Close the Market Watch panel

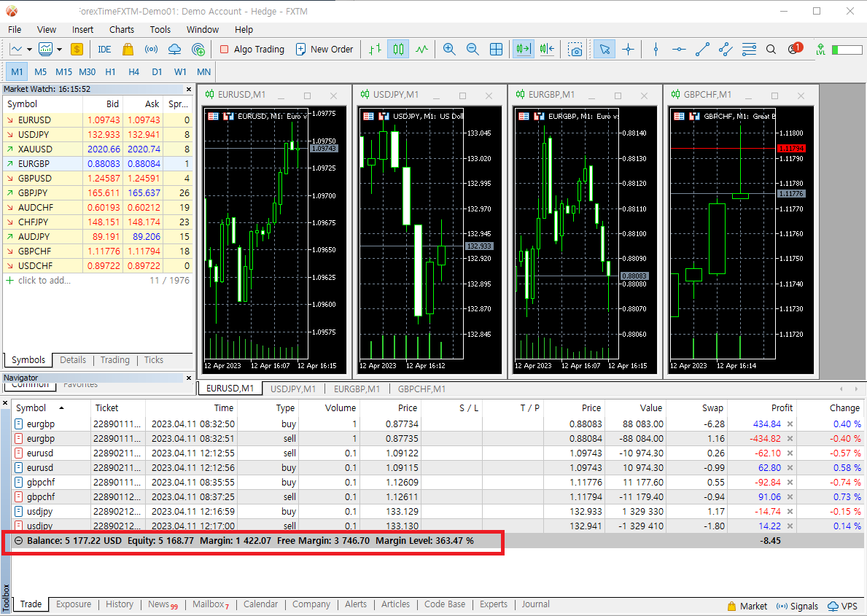189,89
